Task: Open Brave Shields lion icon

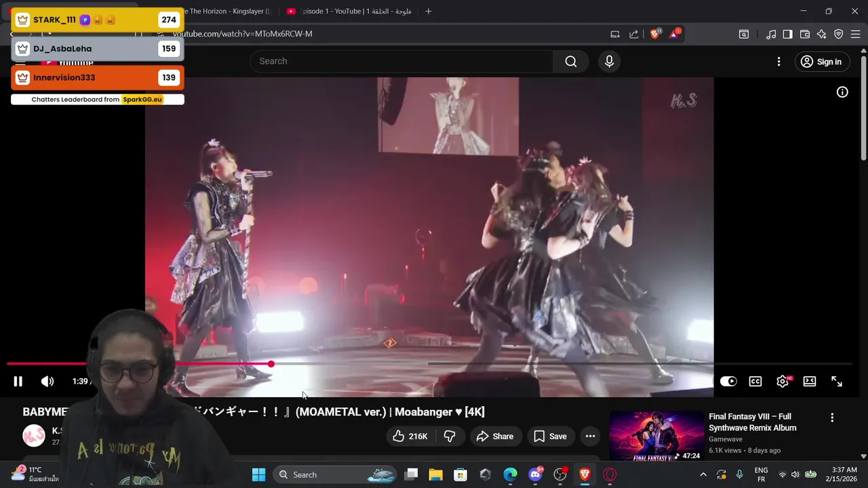Action: coord(655,34)
